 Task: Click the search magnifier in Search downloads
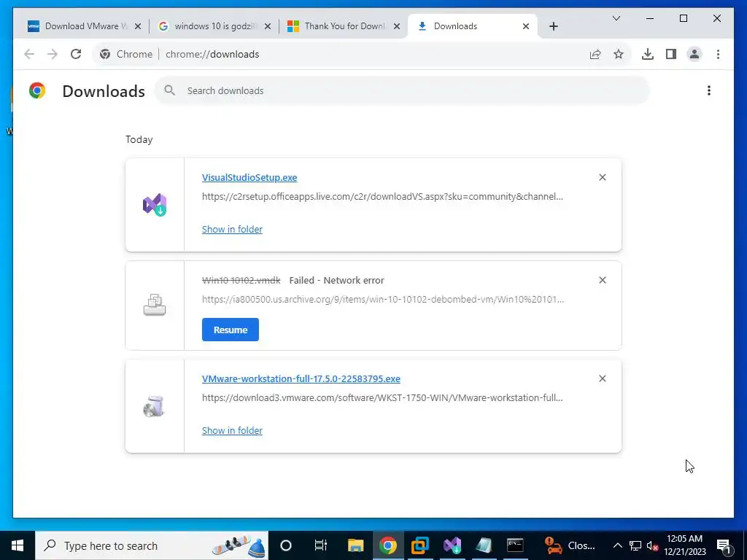tap(169, 90)
